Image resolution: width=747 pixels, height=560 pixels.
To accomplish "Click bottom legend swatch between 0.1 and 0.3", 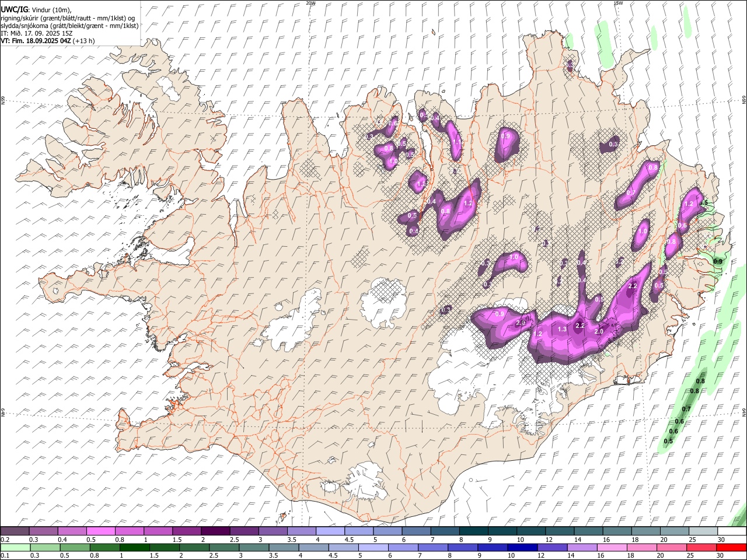I will [16, 547].
